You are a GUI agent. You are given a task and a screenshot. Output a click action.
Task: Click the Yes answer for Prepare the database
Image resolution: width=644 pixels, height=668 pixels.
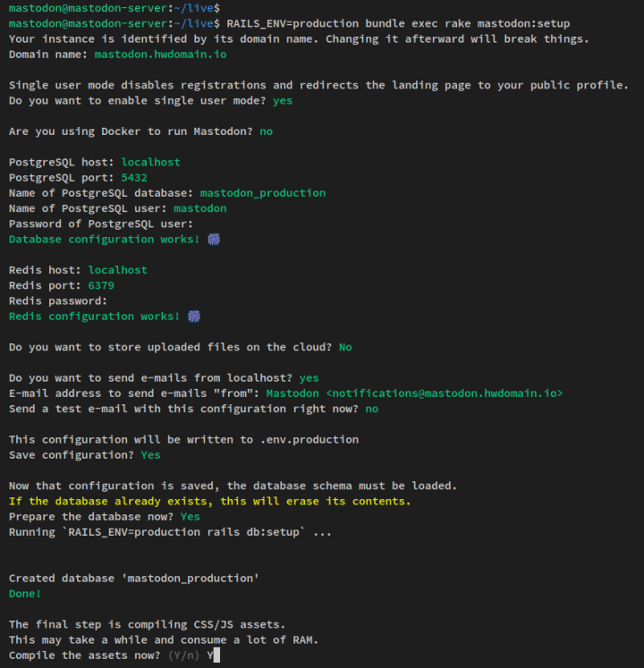pyautogui.click(x=191, y=517)
